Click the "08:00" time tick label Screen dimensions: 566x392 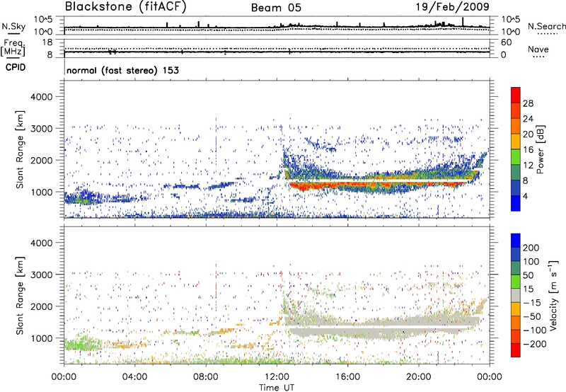pyautogui.click(x=206, y=377)
